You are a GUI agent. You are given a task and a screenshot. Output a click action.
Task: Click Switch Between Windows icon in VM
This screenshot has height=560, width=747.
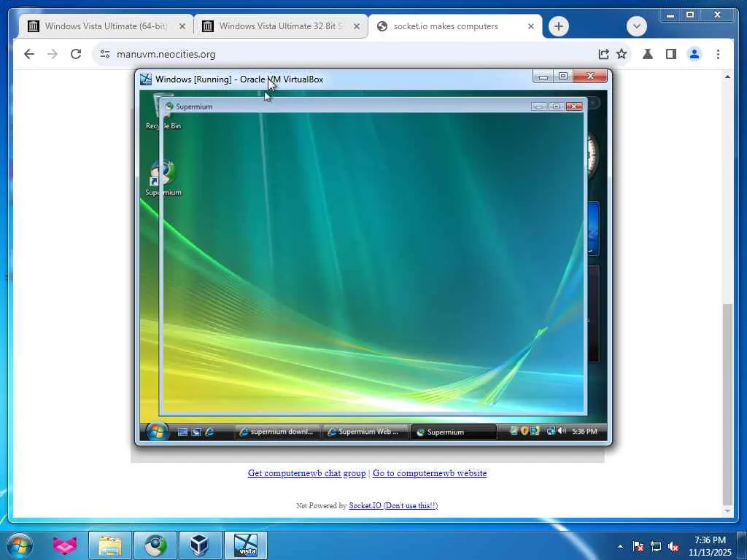[x=196, y=432]
